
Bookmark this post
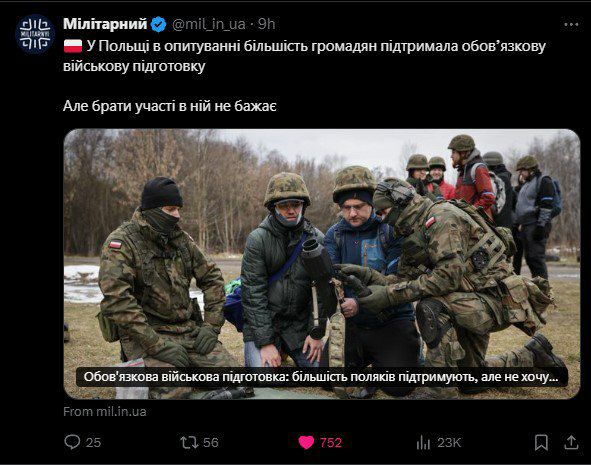[541, 442]
